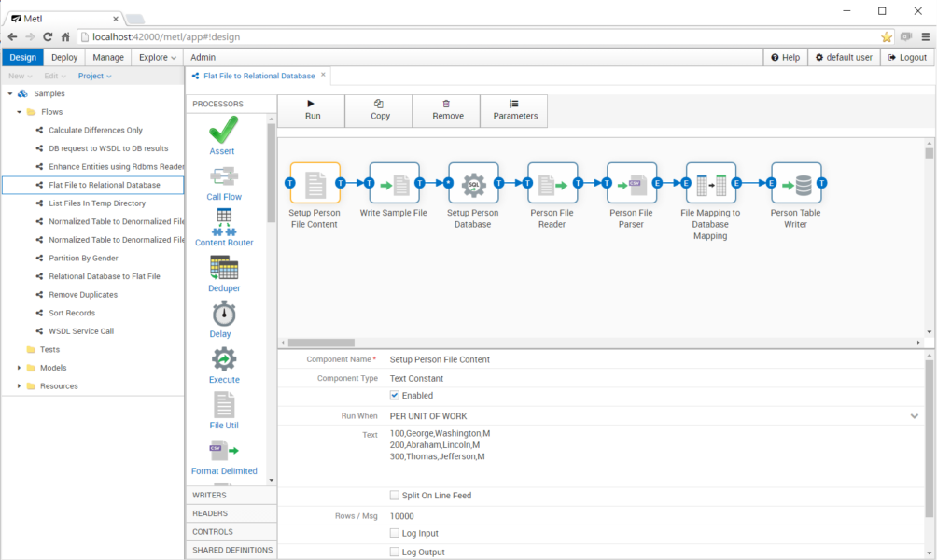Click the Run button

tap(312, 110)
